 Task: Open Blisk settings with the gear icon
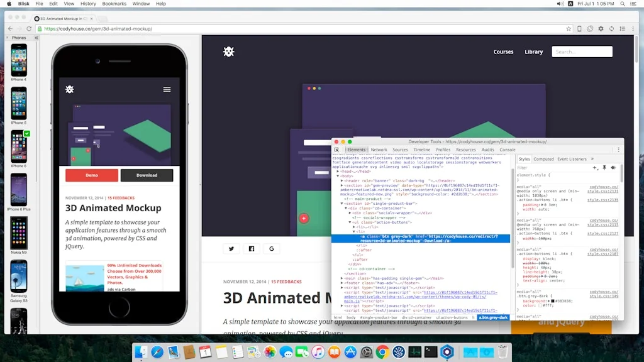coord(601,28)
